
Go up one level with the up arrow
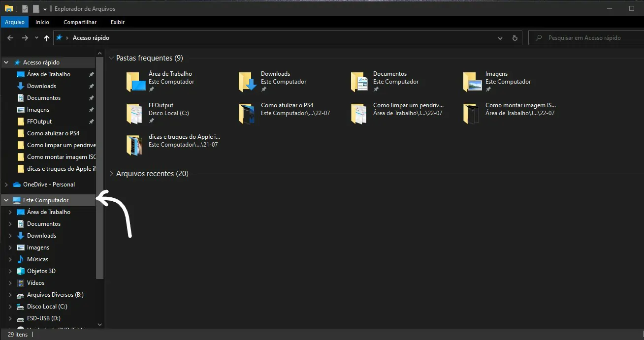pyautogui.click(x=47, y=38)
